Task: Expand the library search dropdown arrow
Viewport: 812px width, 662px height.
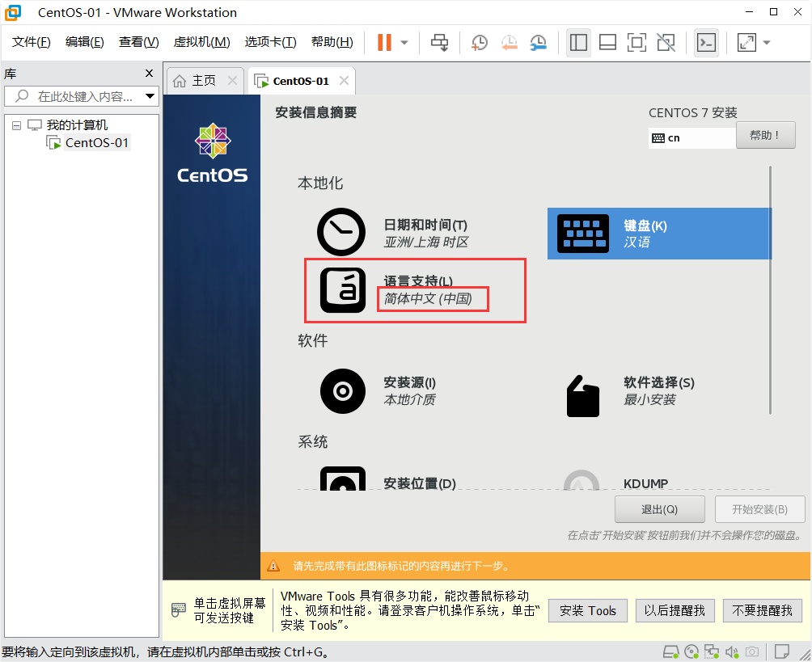Action: click(x=150, y=96)
